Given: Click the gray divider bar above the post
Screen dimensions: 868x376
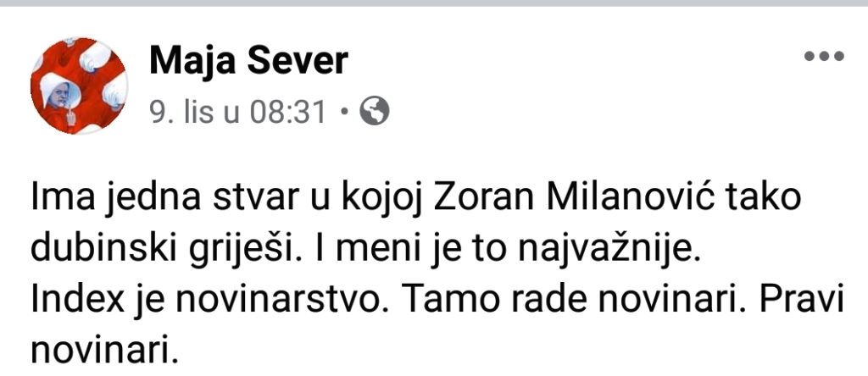Looking at the screenshot, I should (x=434, y=4).
